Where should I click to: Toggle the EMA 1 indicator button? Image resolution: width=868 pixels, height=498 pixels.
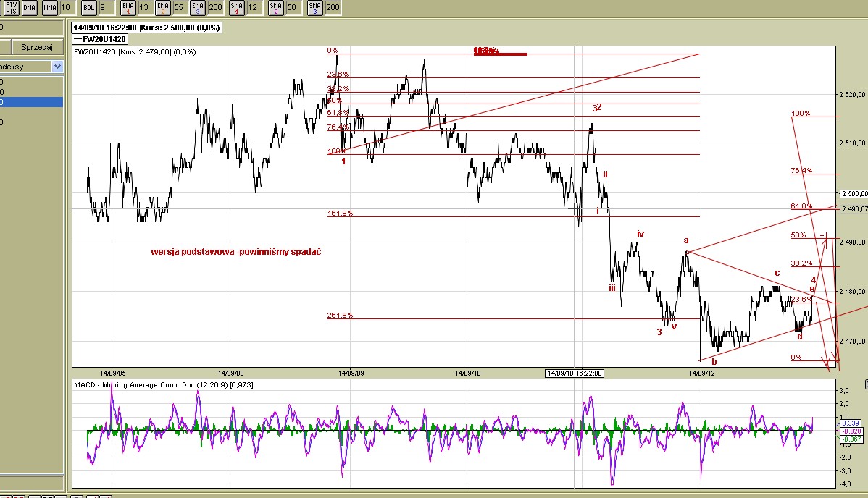(x=128, y=8)
